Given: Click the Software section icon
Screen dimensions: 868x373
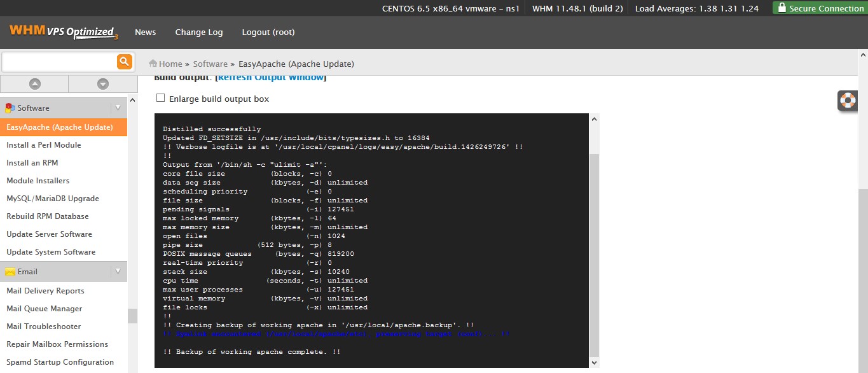Looking at the screenshot, I should 10,108.
